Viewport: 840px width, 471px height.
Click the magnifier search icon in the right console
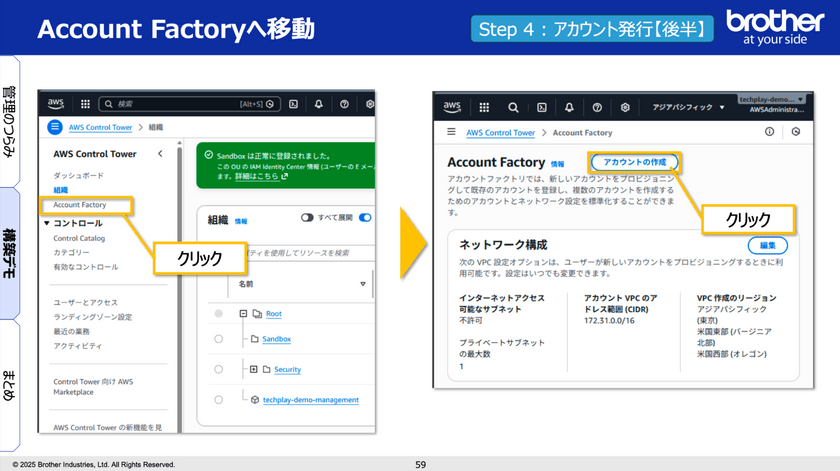pos(513,107)
